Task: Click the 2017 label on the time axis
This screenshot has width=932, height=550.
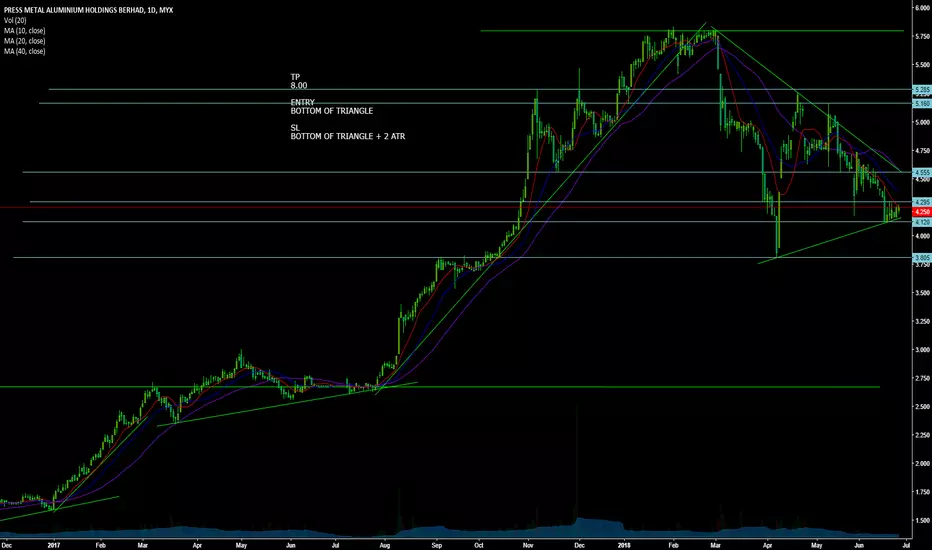Action: pos(54,545)
